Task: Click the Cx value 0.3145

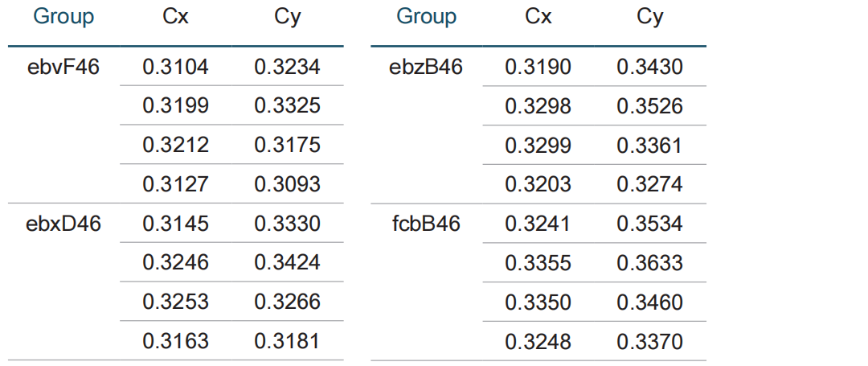Action: (175, 224)
